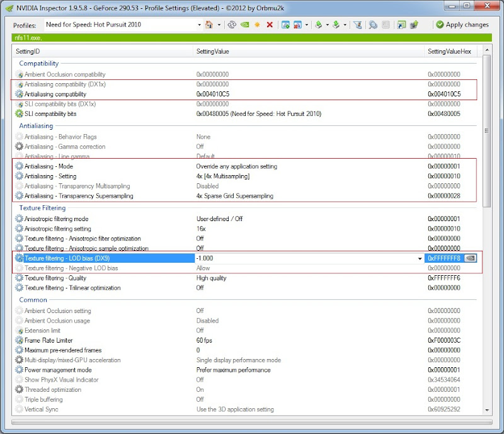Select the Anisotropic filtering setting row
Viewport: 504px width, 434px height.
246,229
